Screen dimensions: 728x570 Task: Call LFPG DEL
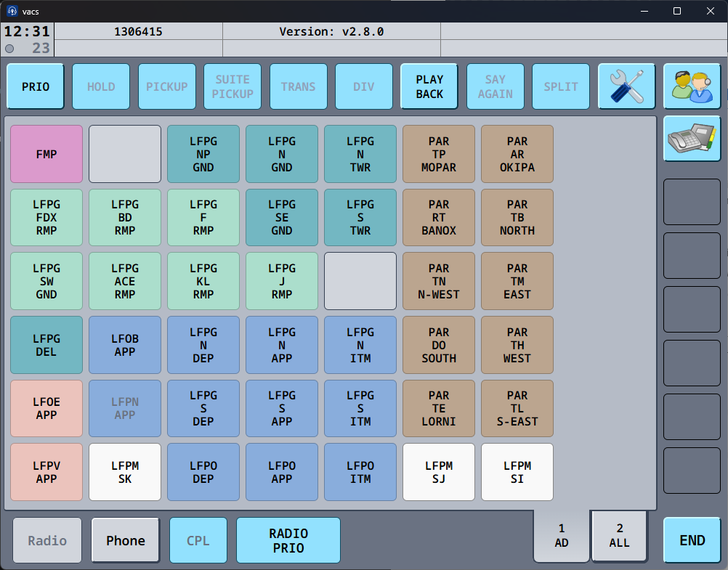(x=46, y=345)
